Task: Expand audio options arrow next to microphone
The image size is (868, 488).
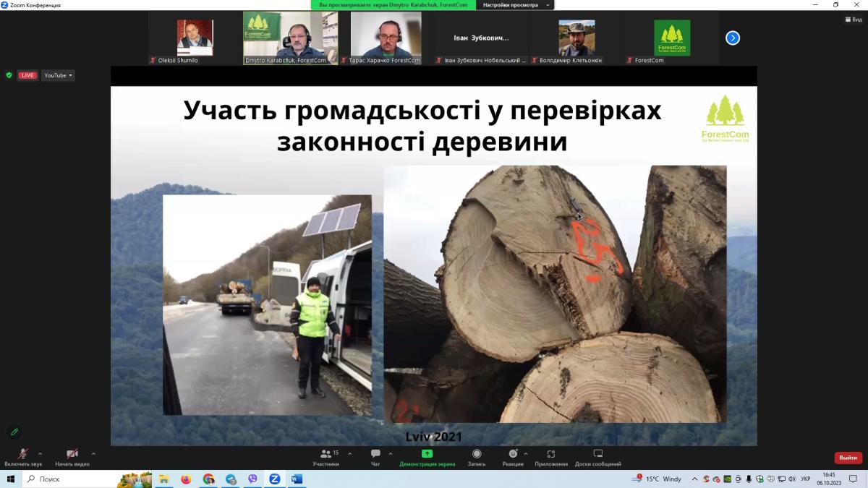Action: [x=40, y=454]
